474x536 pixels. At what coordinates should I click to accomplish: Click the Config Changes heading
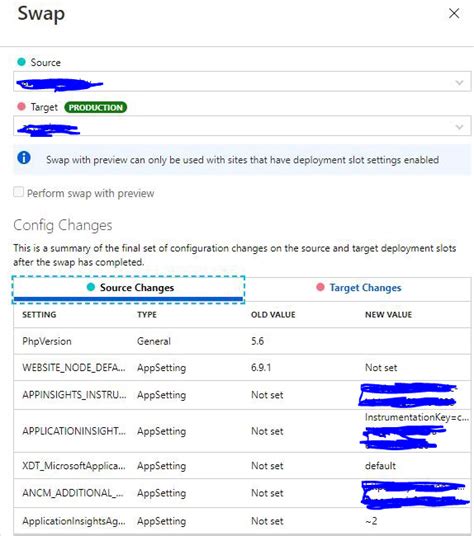point(63,225)
